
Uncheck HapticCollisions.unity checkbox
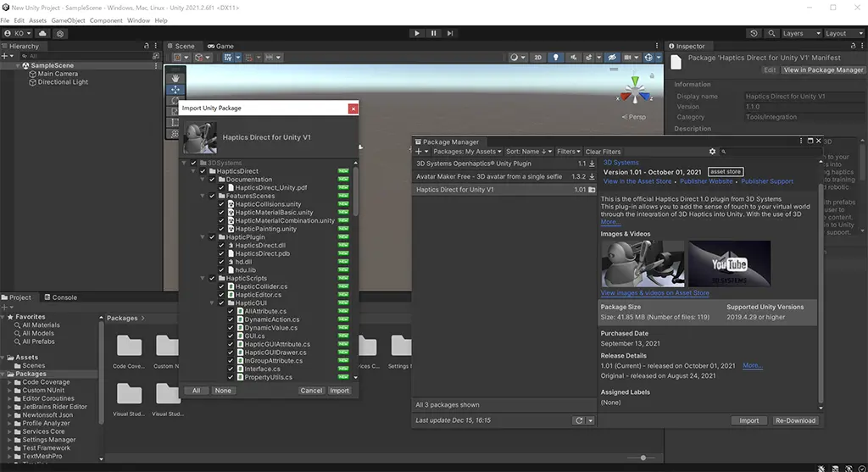pyautogui.click(x=221, y=204)
